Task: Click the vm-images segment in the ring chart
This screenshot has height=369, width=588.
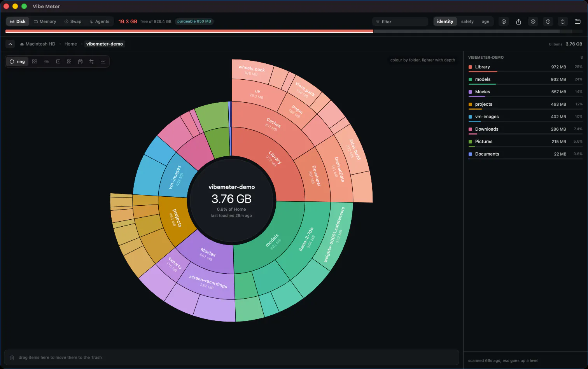Action: (176, 177)
